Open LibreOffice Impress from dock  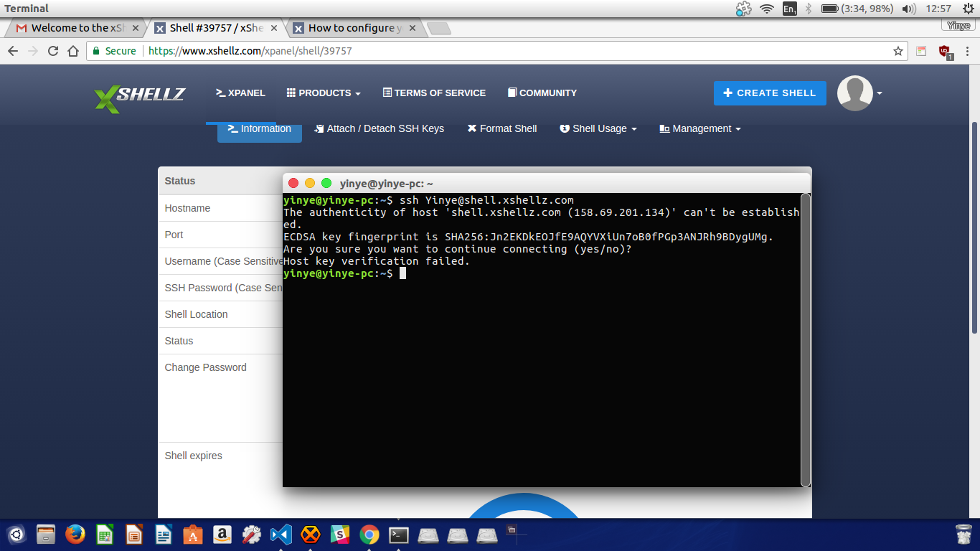coord(134,534)
